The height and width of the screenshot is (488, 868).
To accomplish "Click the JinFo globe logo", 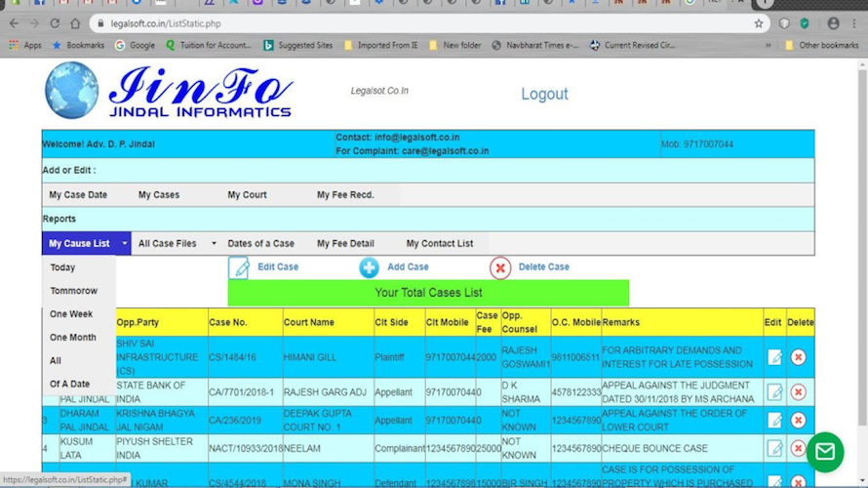I will pos(72,91).
